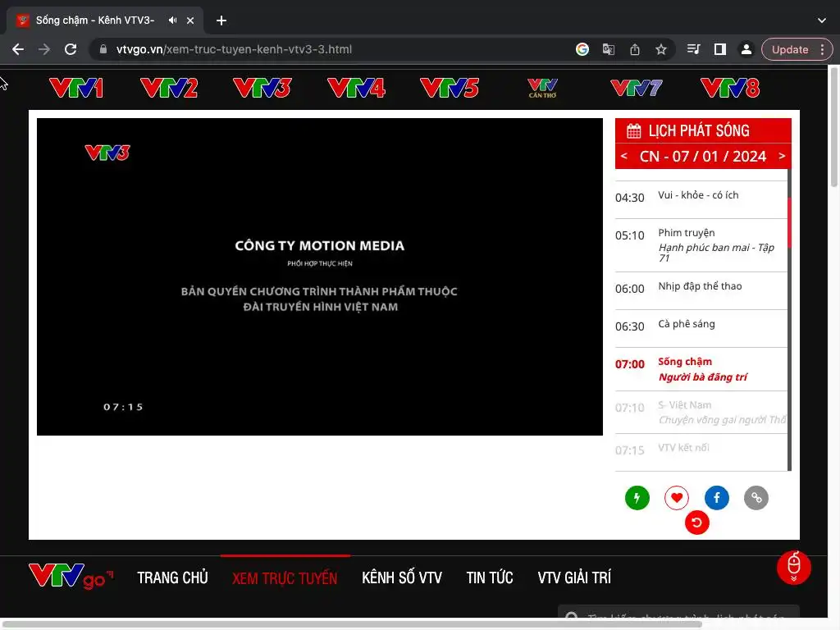Bookmark this page with the star icon

point(661,49)
